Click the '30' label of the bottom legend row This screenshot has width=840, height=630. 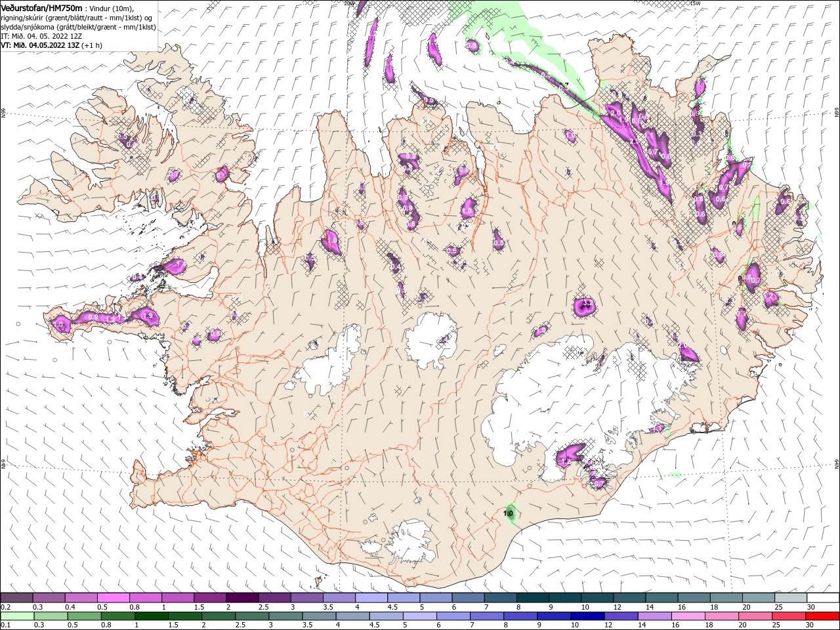[x=810, y=625]
